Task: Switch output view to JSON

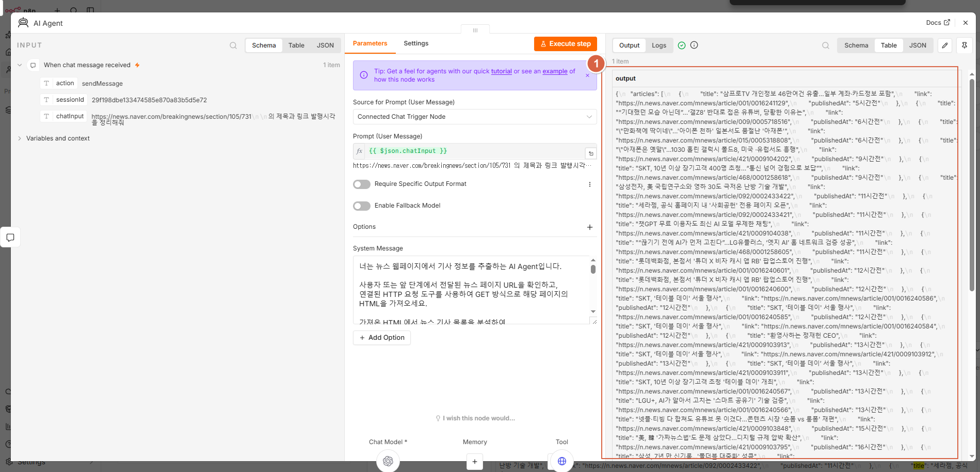Action: (918, 45)
